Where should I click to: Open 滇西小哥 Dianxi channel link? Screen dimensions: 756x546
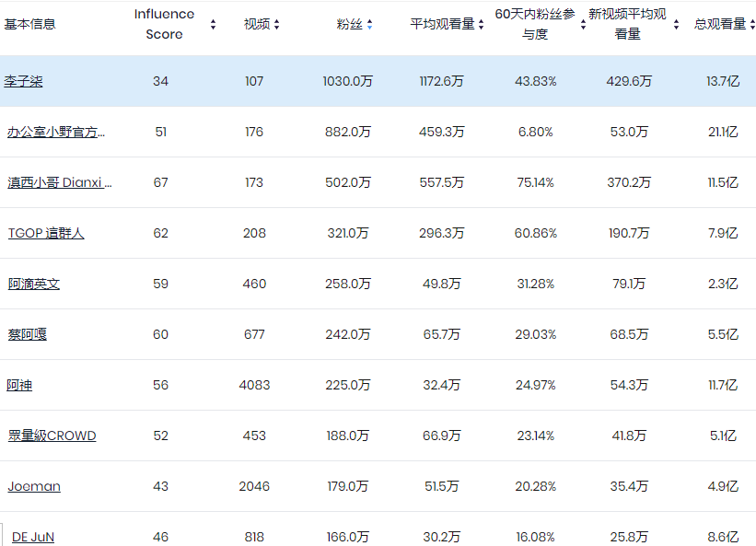click(60, 182)
